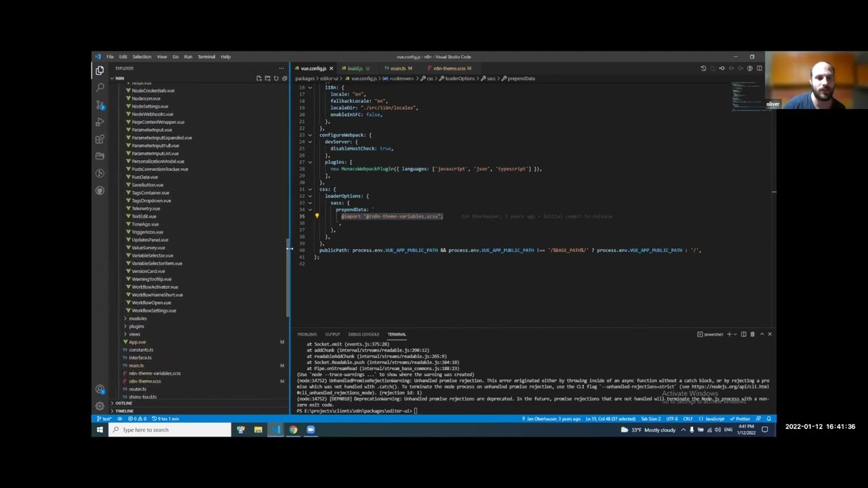This screenshot has width=868, height=488.
Task: Switch to the PROBLEMS panel tab
Action: pyautogui.click(x=307, y=334)
